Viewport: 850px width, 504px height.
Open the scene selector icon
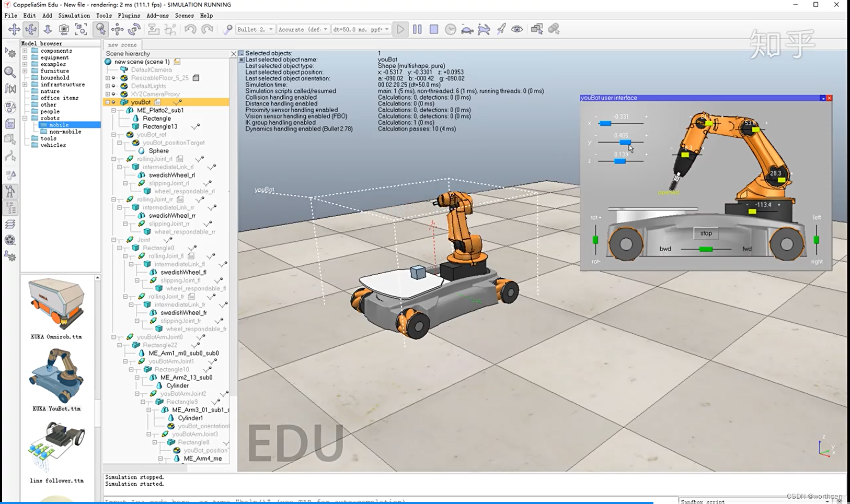[x=554, y=29]
